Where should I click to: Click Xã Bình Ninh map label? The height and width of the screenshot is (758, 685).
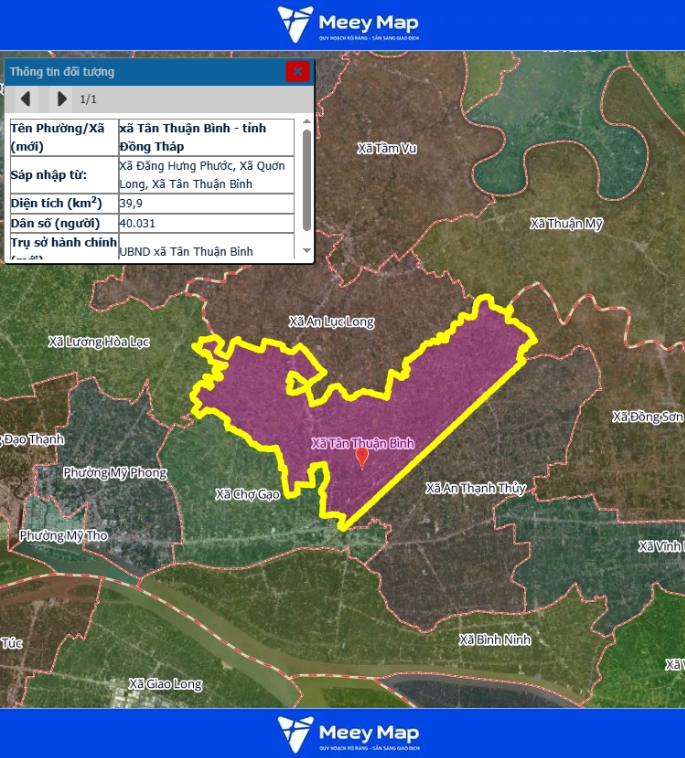[x=495, y=639]
